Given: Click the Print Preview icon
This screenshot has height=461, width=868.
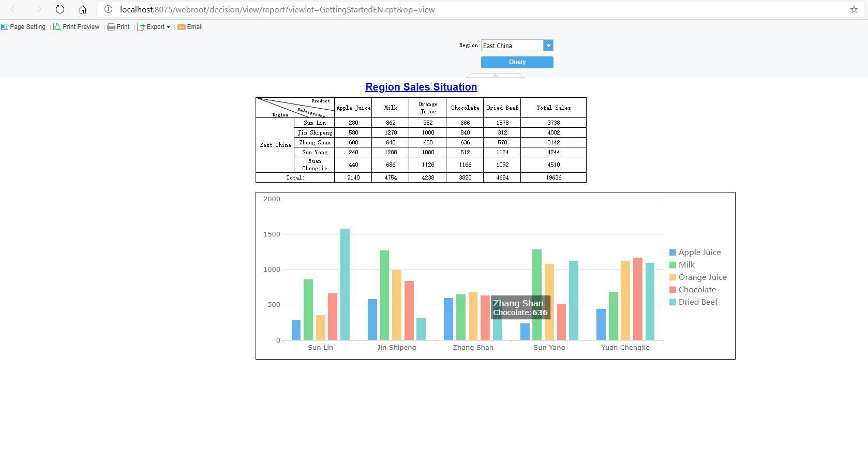Looking at the screenshot, I should [x=57, y=27].
